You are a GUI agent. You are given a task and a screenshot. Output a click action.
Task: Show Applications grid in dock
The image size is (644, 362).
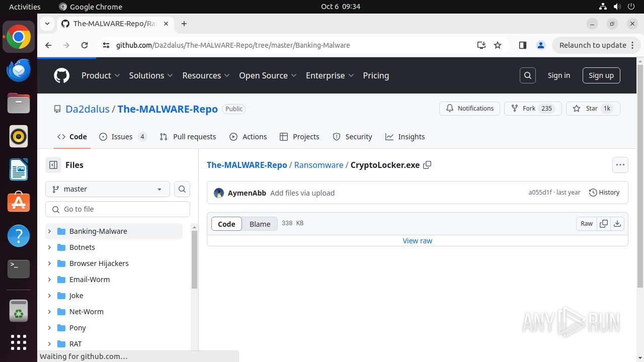19,342
